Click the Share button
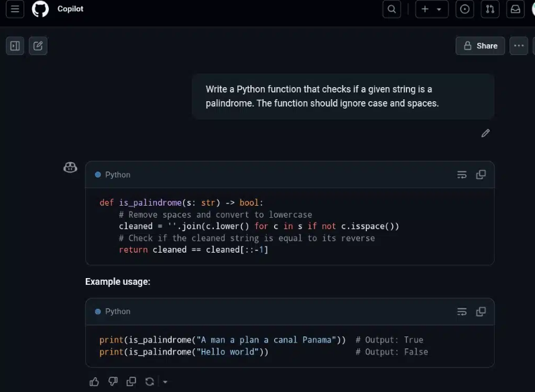 (480, 46)
